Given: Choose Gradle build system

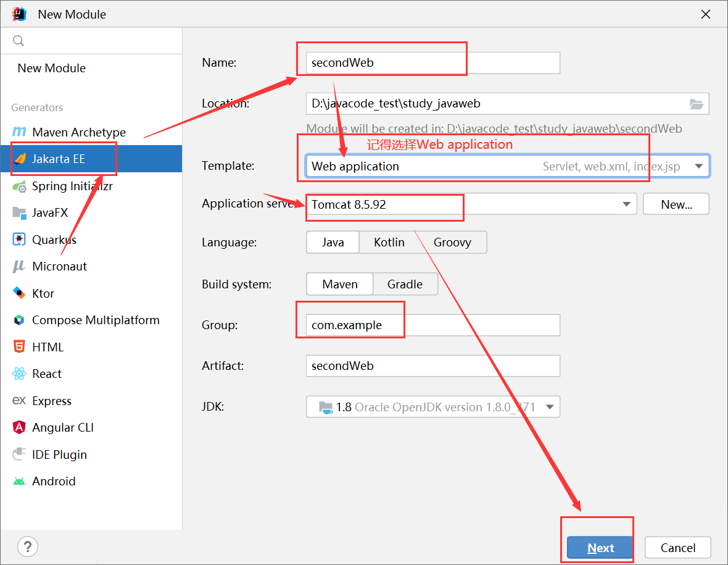Looking at the screenshot, I should (405, 284).
